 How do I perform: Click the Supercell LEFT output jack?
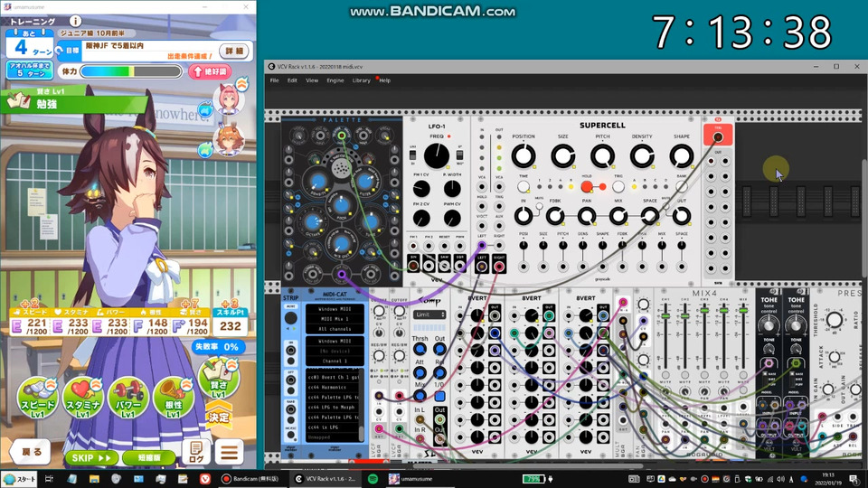click(482, 267)
